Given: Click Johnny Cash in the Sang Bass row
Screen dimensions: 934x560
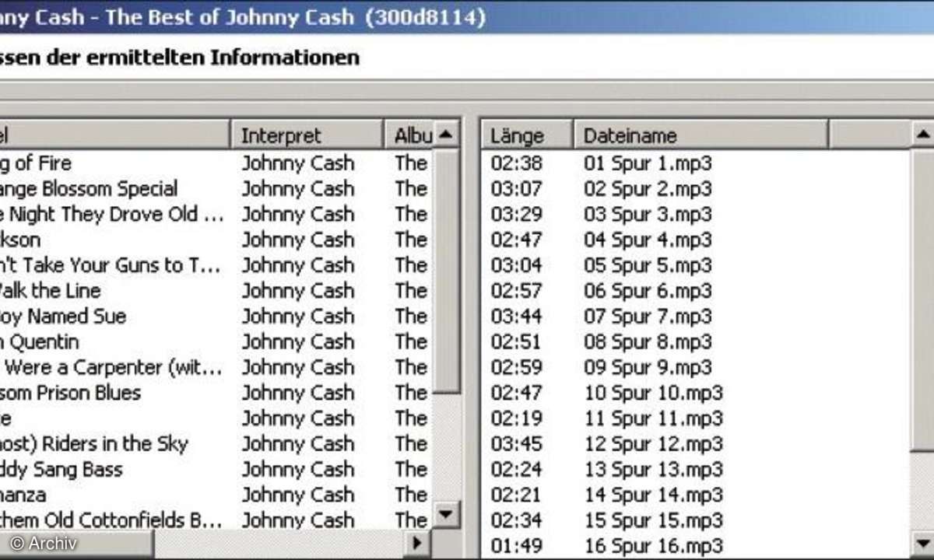Looking at the screenshot, I should coord(298,470).
